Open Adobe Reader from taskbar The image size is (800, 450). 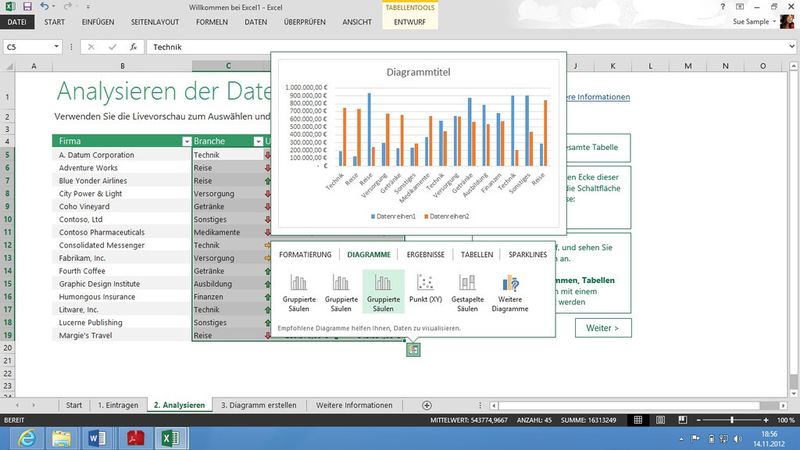pyautogui.click(x=135, y=438)
